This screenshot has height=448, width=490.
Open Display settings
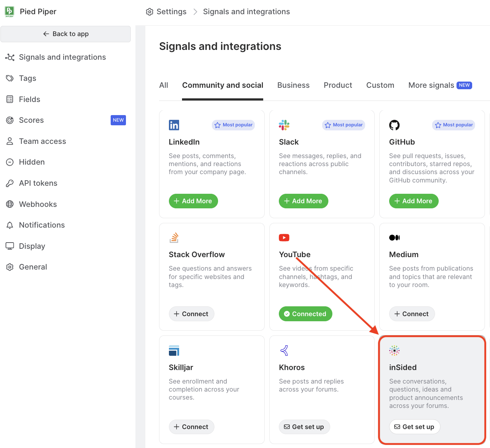(32, 246)
